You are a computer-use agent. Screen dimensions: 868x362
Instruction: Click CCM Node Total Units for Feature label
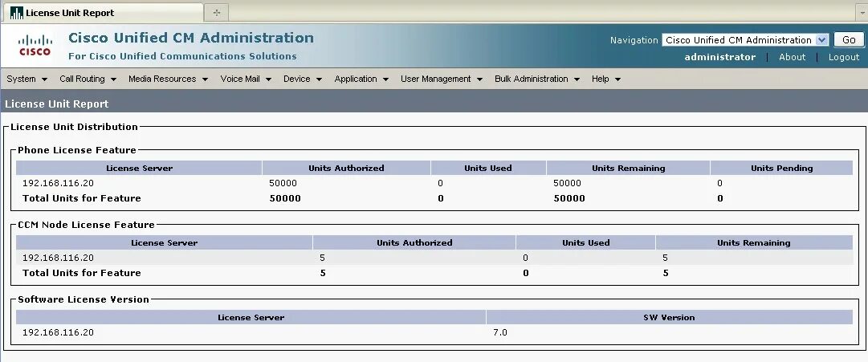pyautogui.click(x=82, y=273)
